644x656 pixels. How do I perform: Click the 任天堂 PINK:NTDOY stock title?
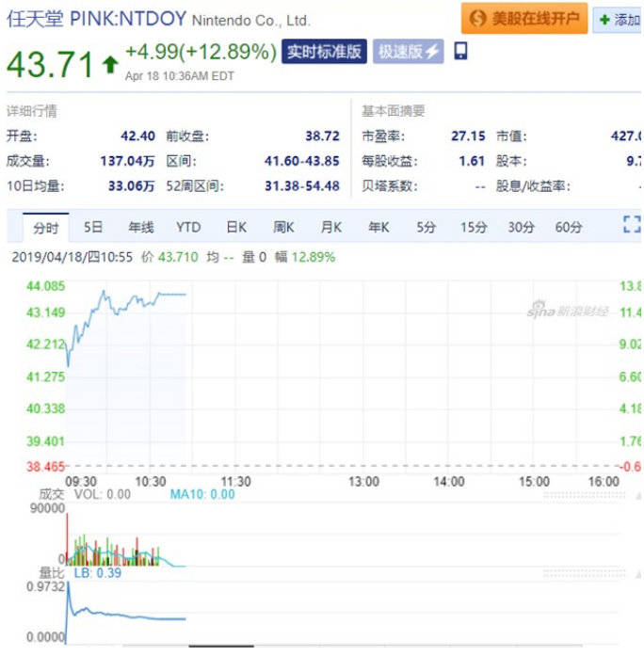97,19
